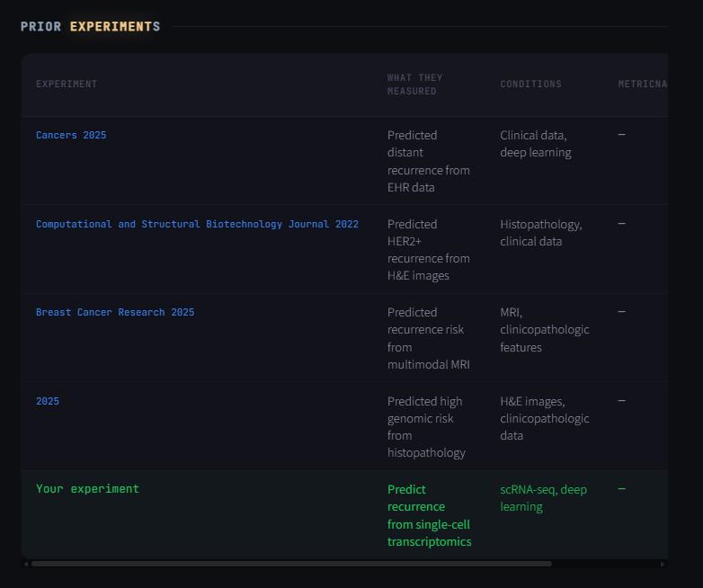Click the Experiment column header
The image size is (703, 588).
(67, 84)
